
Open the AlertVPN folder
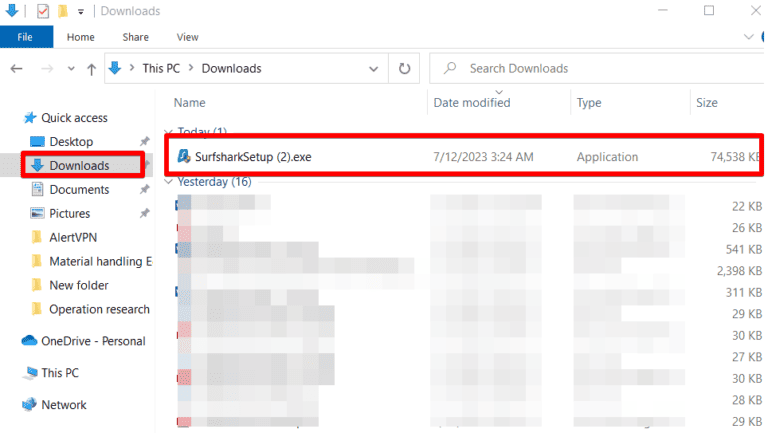[x=73, y=238]
